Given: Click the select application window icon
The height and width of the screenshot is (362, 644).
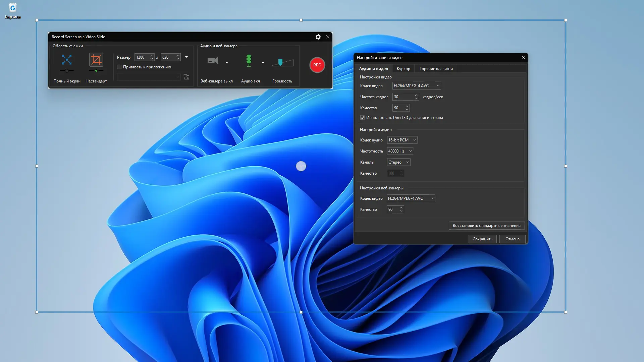Looking at the screenshot, I should [186, 77].
